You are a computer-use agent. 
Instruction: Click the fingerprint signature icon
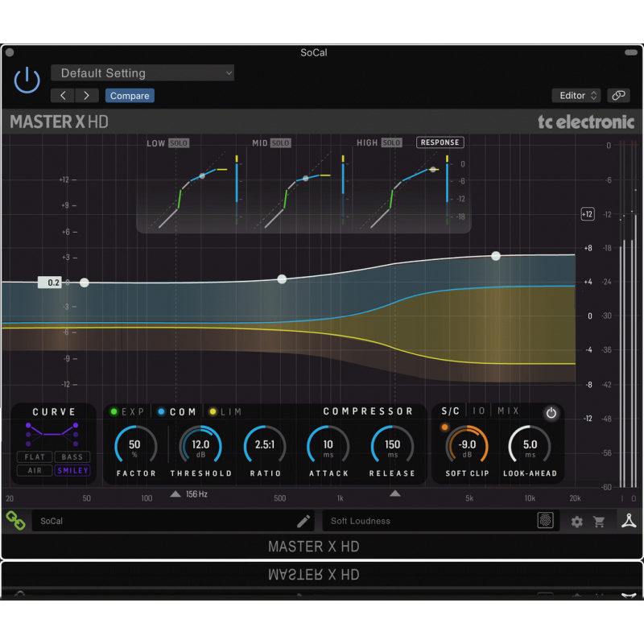(x=546, y=520)
